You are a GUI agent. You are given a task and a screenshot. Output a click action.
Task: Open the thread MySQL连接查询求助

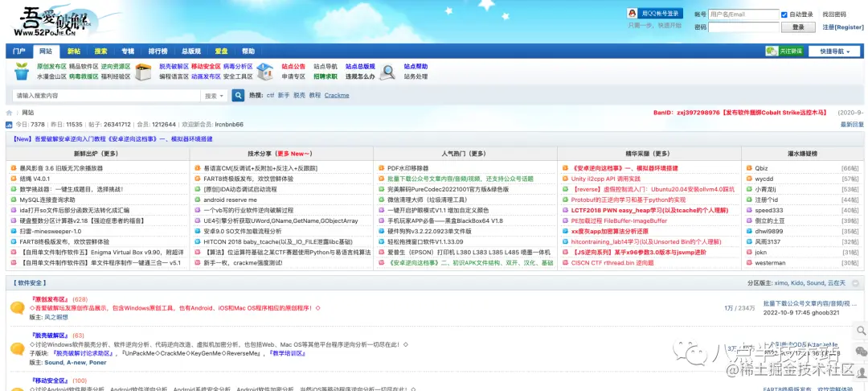47,200
